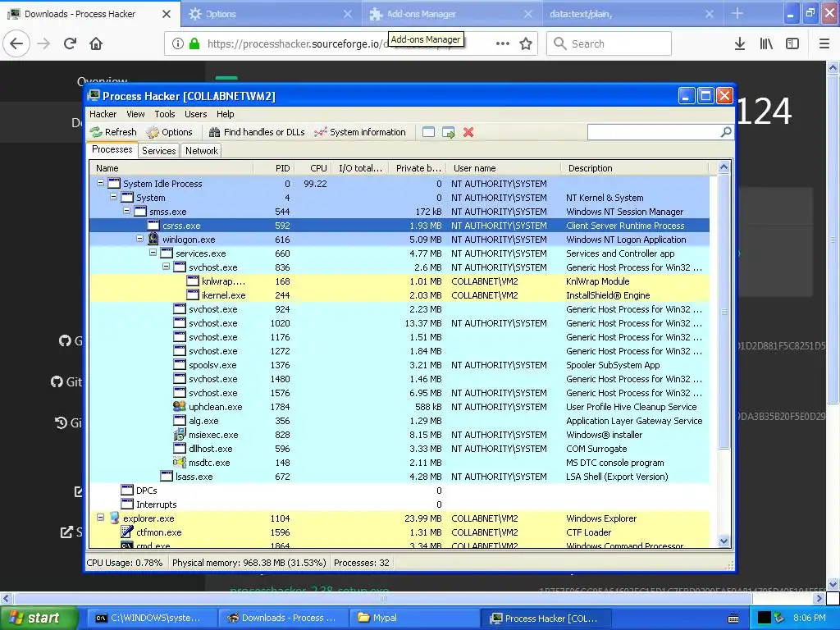Open Firefox downloads arrow icon
Screen dimensions: 840x630
(740, 43)
